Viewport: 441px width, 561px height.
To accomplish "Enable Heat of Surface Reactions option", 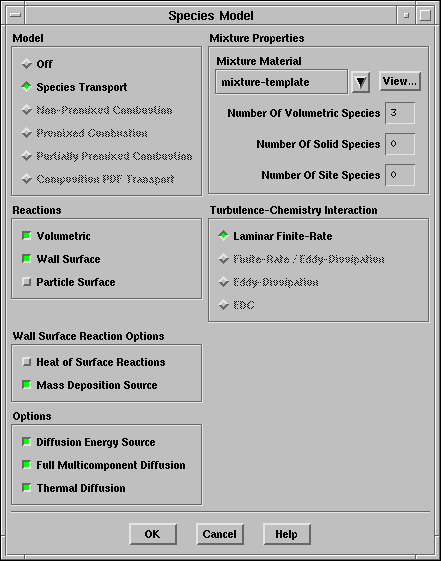I will [26, 362].
